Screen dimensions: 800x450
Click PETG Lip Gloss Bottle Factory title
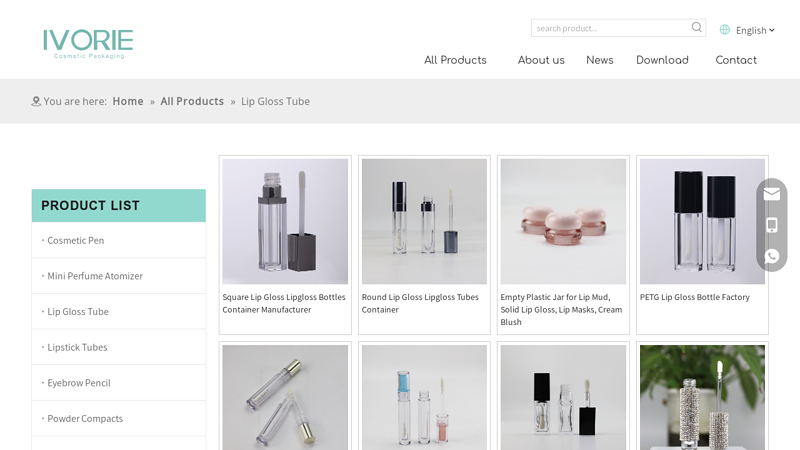[x=694, y=297]
